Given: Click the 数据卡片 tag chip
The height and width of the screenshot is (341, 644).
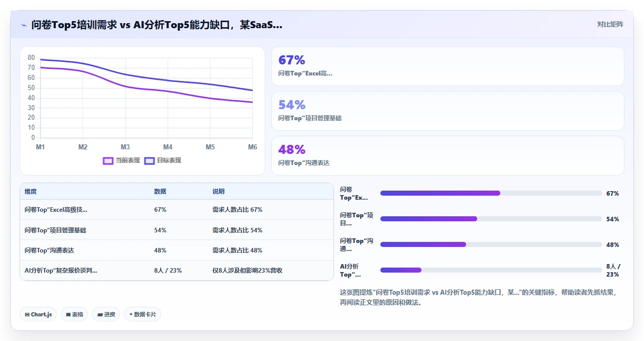Looking at the screenshot, I should [143, 314].
